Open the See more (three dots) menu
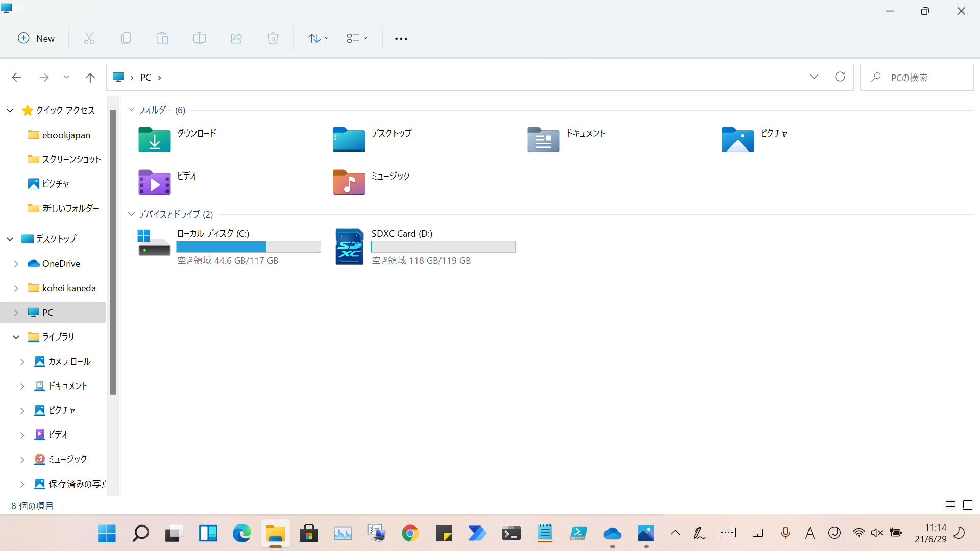Image resolution: width=980 pixels, height=551 pixels. click(x=401, y=38)
